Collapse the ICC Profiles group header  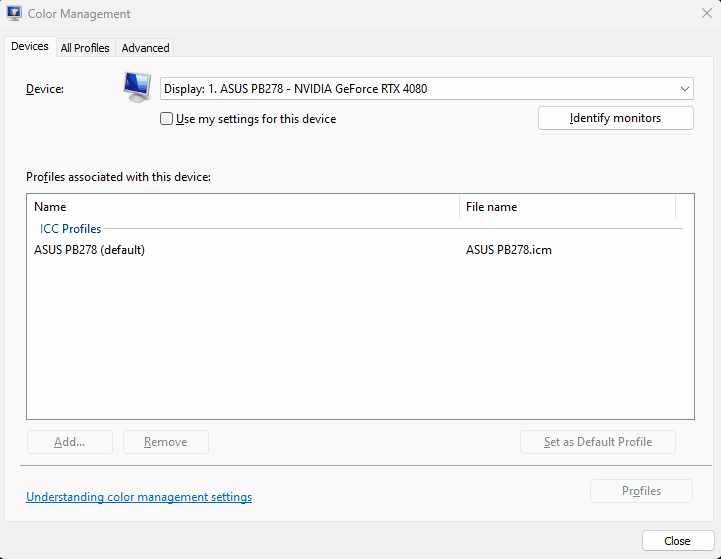click(70, 228)
